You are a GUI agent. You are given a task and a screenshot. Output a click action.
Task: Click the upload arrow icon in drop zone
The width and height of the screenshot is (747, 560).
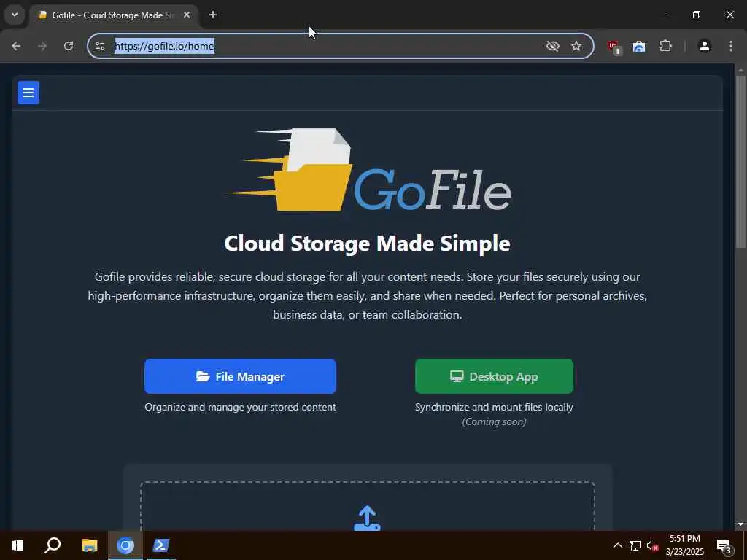coord(368,518)
